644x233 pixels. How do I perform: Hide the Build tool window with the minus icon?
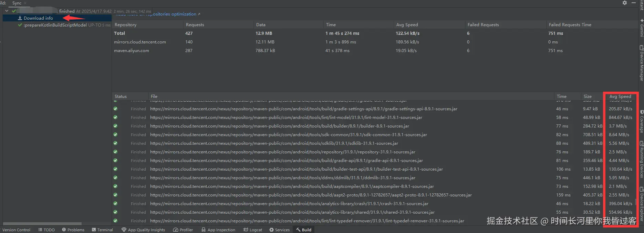pyautogui.click(x=633, y=3)
